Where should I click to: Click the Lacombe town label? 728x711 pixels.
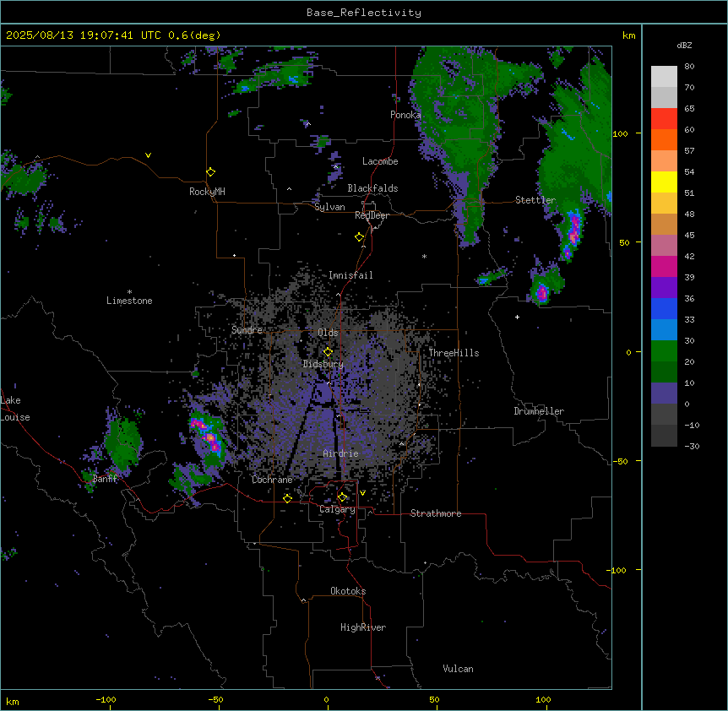(x=380, y=161)
